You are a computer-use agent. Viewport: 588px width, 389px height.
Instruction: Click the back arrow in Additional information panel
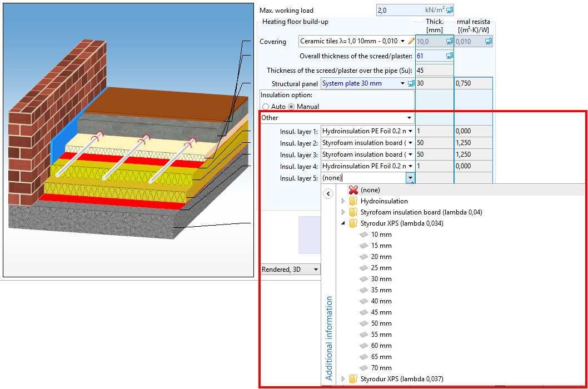click(328, 193)
